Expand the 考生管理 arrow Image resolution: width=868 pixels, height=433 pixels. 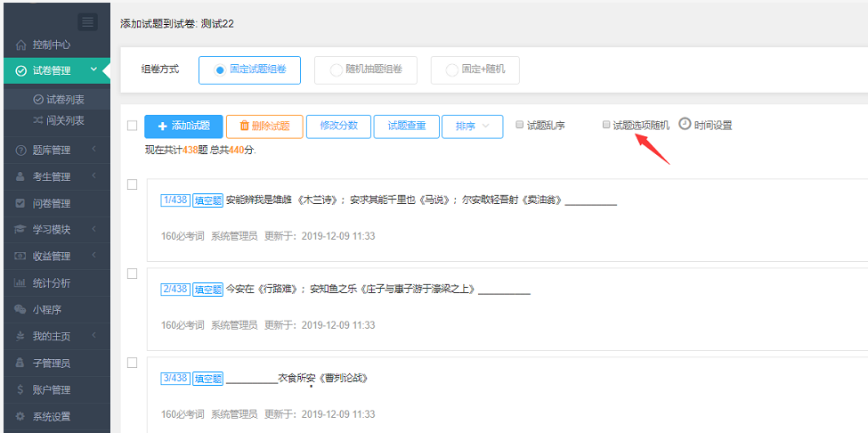(x=94, y=176)
